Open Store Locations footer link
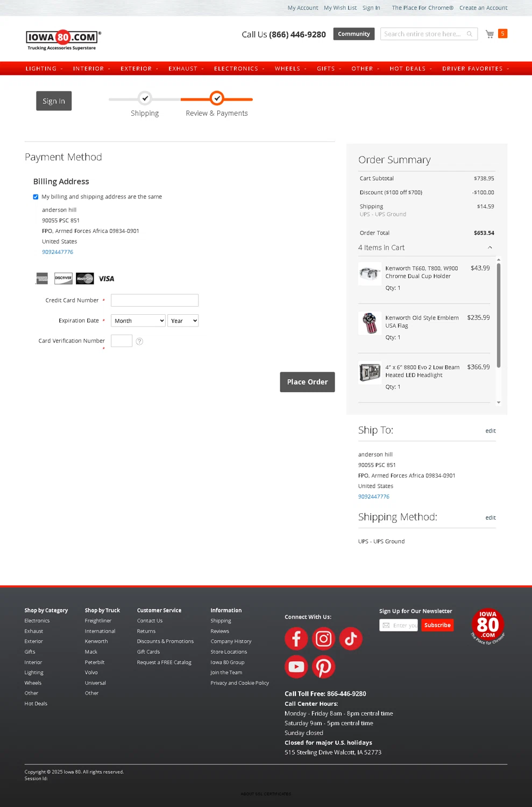This screenshot has width=532, height=807. coord(229,652)
